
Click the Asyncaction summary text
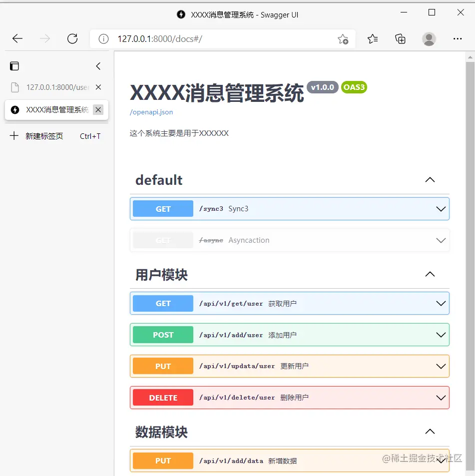coord(249,240)
